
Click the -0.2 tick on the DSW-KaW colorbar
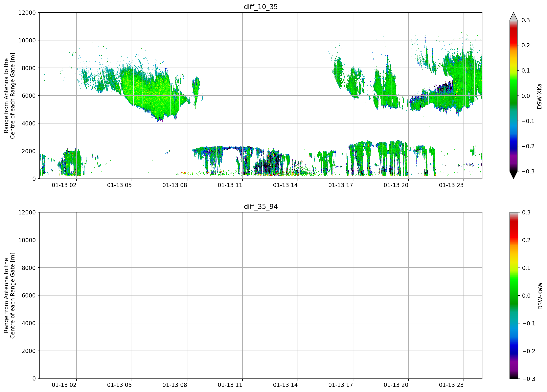[x=528, y=351]
